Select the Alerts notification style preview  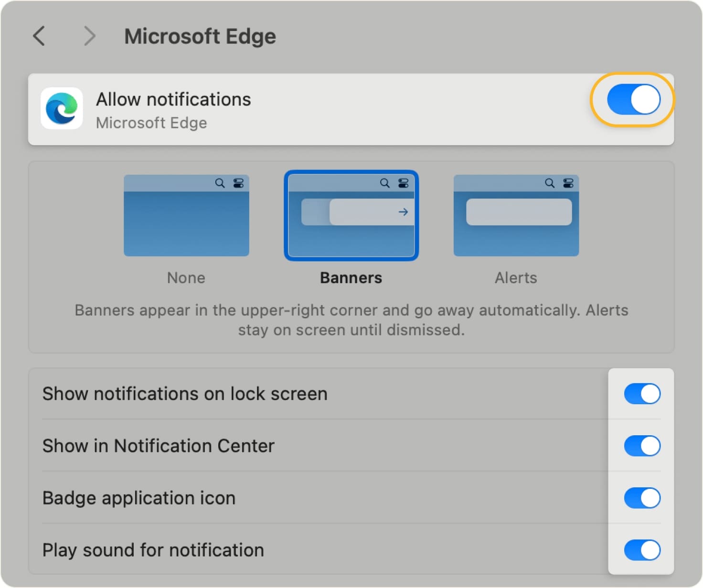point(516,216)
